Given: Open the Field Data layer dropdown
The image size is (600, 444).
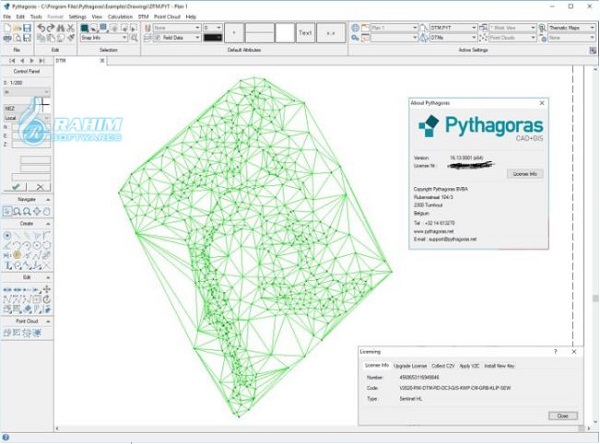Looking at the screenshot, I should coord(177,38).
